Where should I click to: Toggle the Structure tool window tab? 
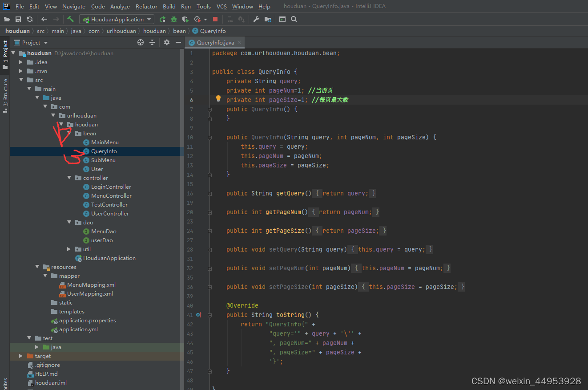click(x=5, y=95)
